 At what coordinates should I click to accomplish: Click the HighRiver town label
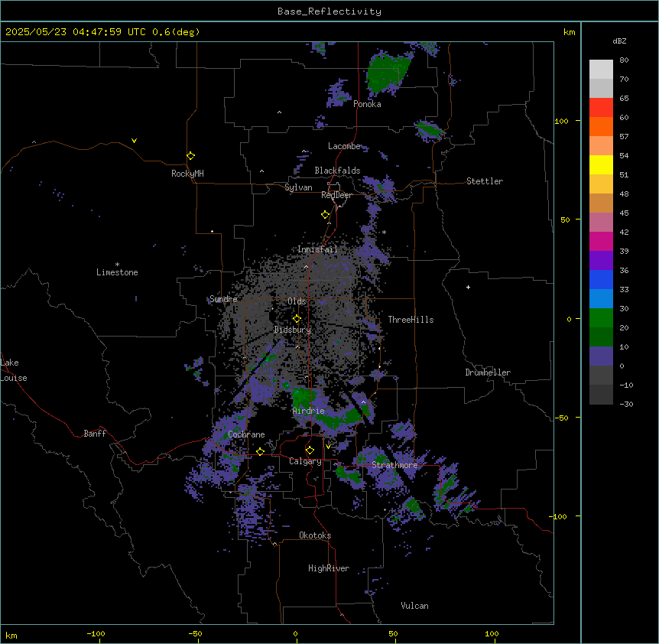tap(329, 568)
